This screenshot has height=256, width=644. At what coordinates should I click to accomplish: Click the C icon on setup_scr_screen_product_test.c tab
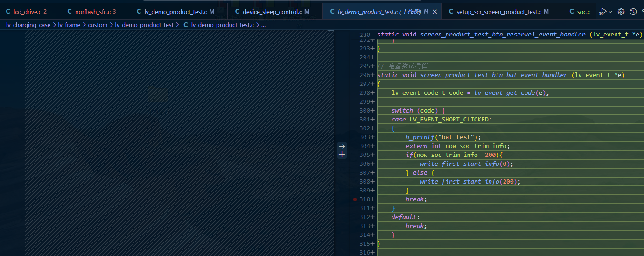pyautogui.click(x=451, y=12)
